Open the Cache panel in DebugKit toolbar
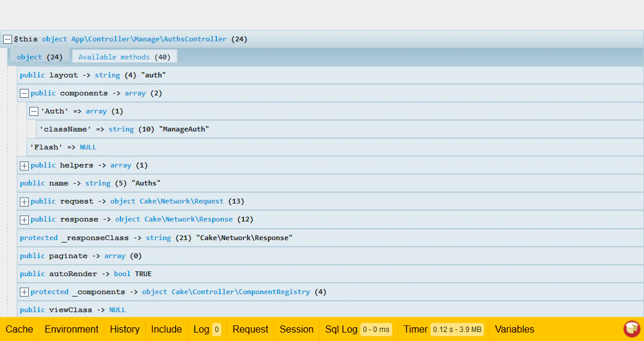Viewport: 644px width, 341px height. (x=19, y=329)
